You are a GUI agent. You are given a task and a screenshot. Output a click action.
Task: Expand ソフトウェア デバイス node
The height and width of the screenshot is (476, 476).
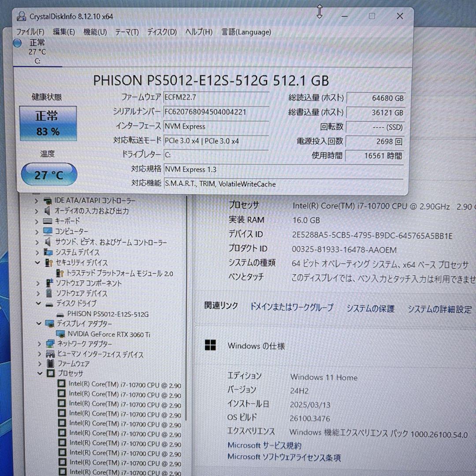point(38,294)
